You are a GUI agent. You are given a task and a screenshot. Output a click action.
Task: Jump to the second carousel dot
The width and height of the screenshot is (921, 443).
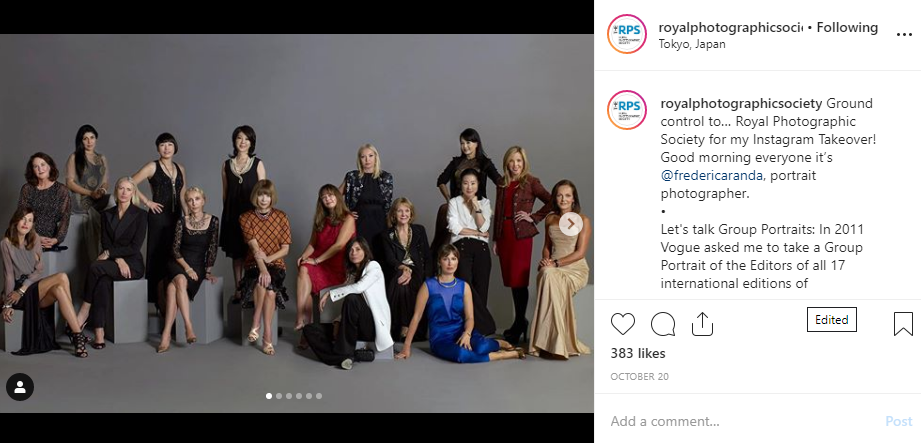pos(279,396)
